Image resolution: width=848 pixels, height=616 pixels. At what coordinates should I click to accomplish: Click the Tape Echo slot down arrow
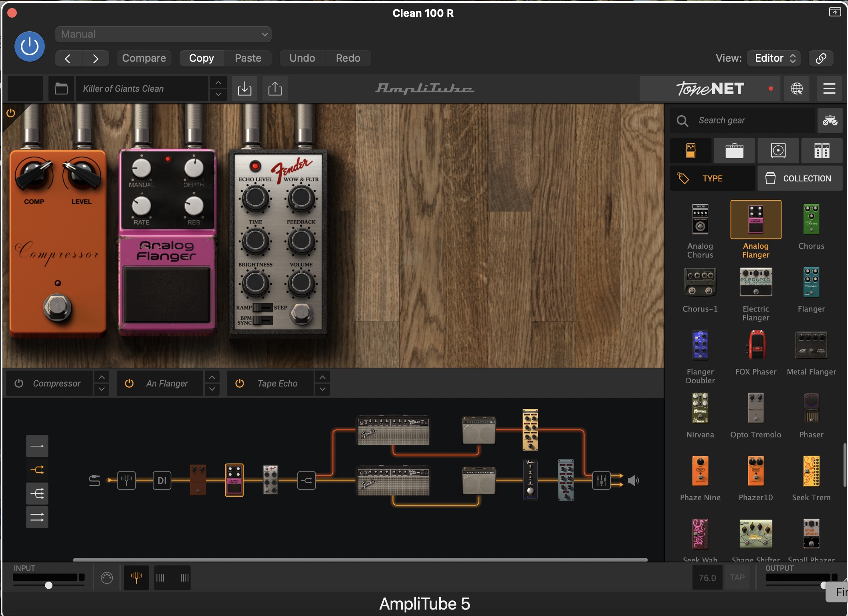[x=322, y=389]
